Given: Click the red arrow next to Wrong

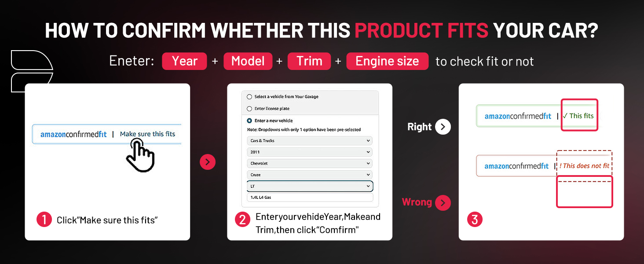Looking at the screenshot, I should point(443,203).
